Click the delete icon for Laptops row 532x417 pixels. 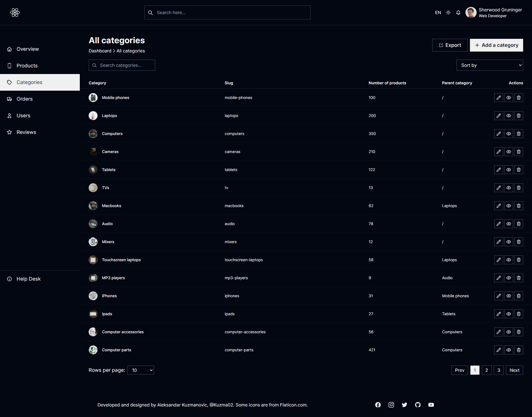click(518, 116)
